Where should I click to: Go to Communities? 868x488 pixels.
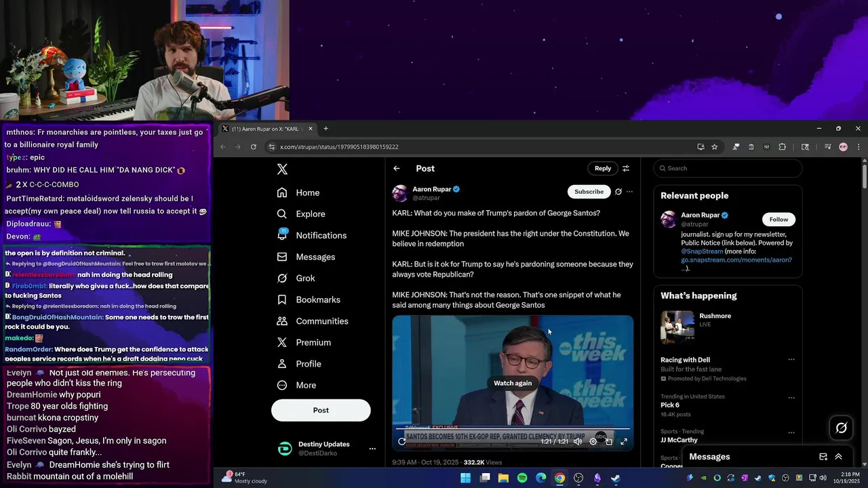pyautogui.click(x=313, y=321)
